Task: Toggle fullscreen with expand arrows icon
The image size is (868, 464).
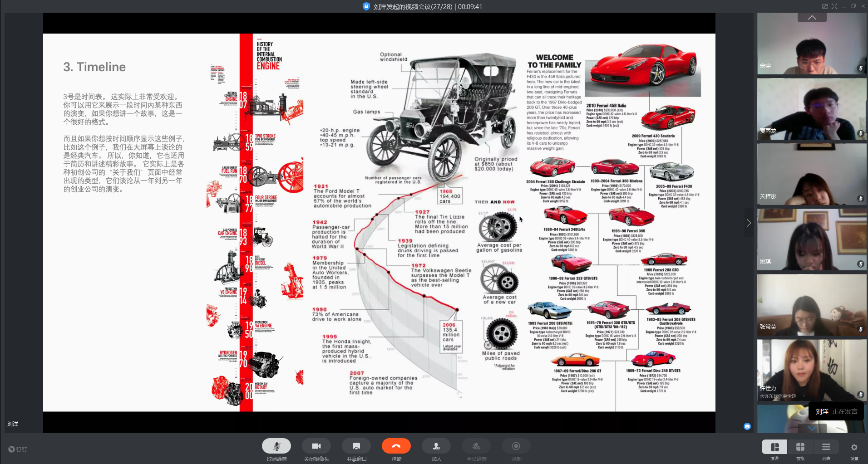Action: (834, 6)
